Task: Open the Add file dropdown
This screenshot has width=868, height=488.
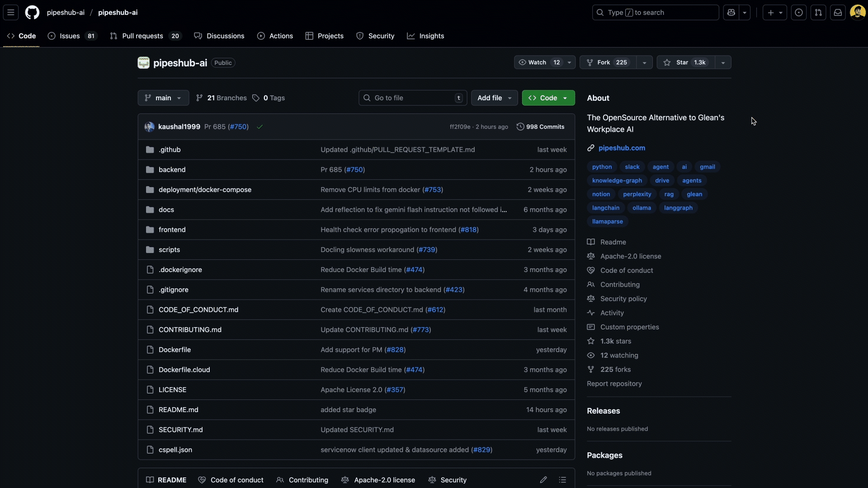Action: (494, 98)
